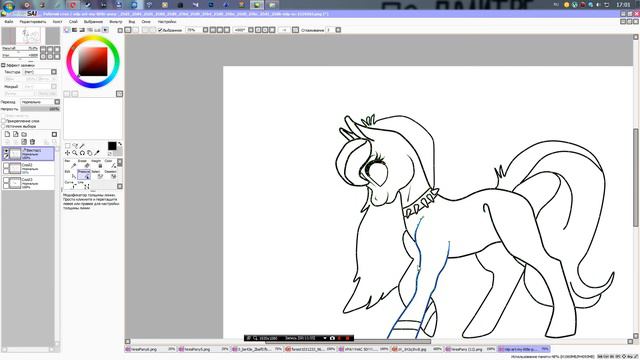Image resolution: width=640 pixels, height=360 pixels.
Task: Select the hand pan tool
Action: 90,153
